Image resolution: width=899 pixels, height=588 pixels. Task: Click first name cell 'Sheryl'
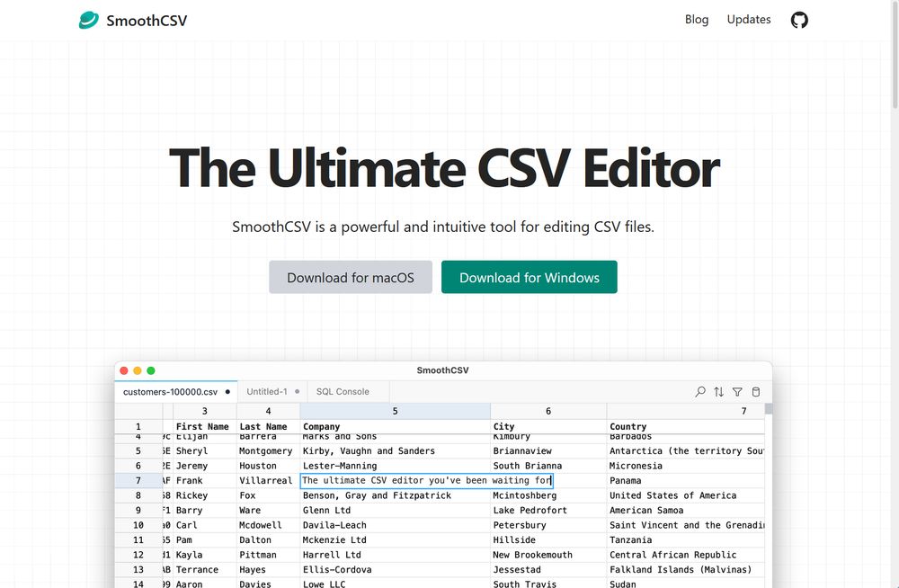[x=205, y=451]
